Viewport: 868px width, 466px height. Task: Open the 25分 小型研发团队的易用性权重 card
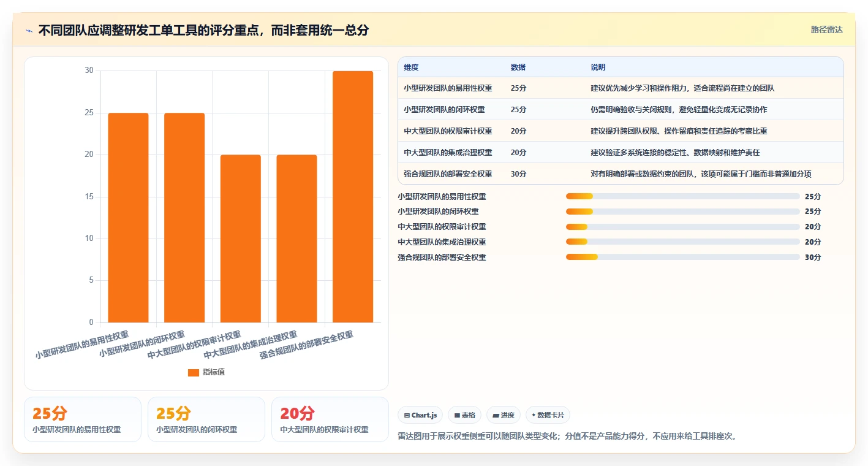[83, 419]
